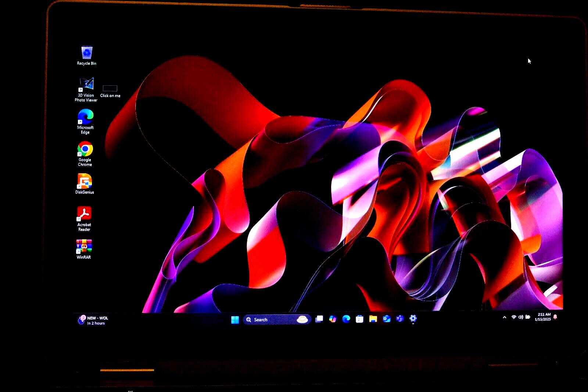Screen dimensions: 588x392
Task: Launch Copilot from the taskbar
Action: pos(333,319)
